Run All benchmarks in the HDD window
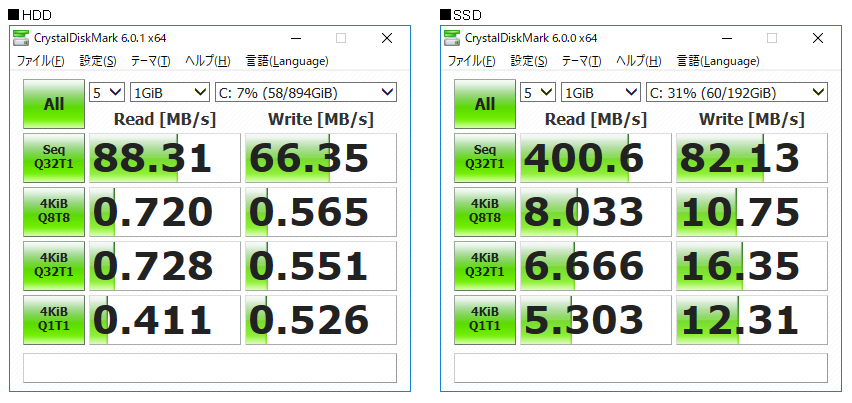 [x=54, y=104]
